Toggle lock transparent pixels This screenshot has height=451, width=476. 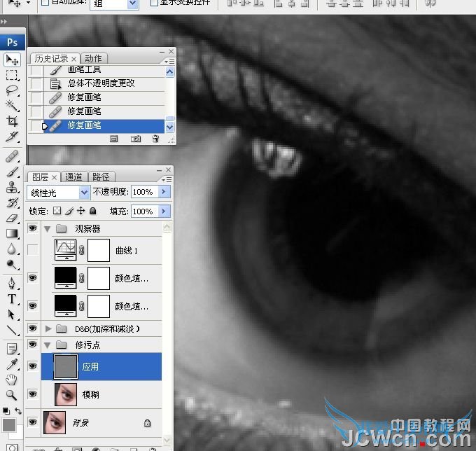pos(57,211)
